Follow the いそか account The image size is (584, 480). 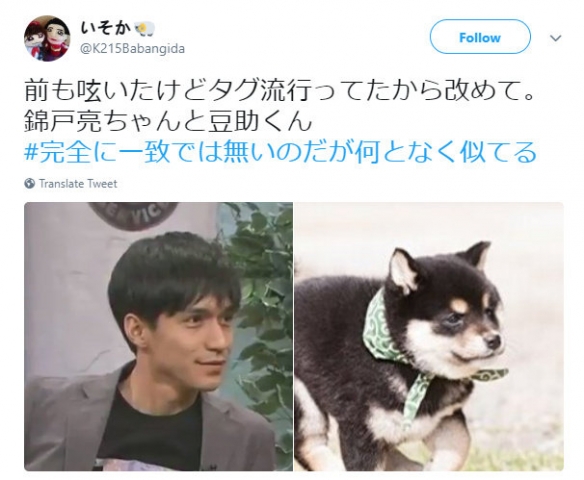[480, 37]
